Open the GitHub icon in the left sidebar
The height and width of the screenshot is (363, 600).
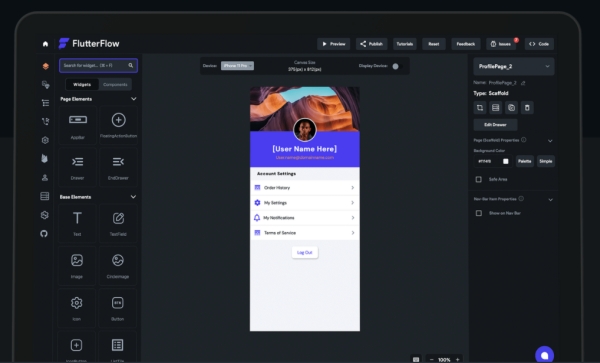(44, 234)
